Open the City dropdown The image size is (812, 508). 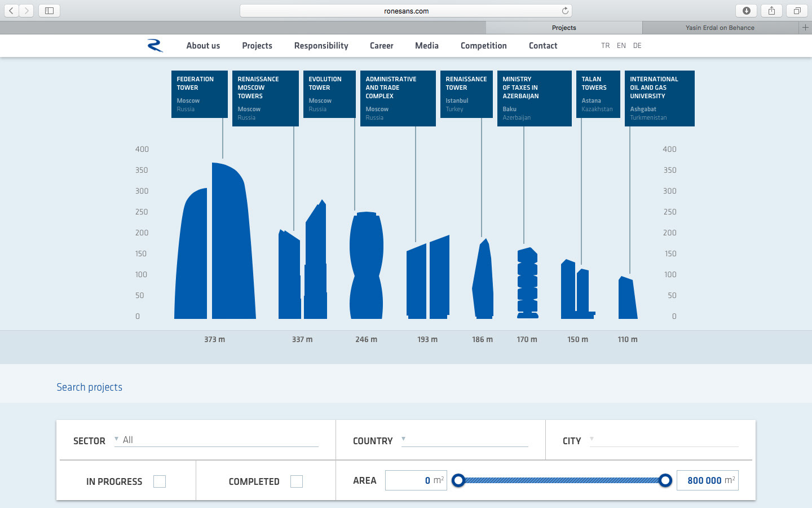(664, 440)
